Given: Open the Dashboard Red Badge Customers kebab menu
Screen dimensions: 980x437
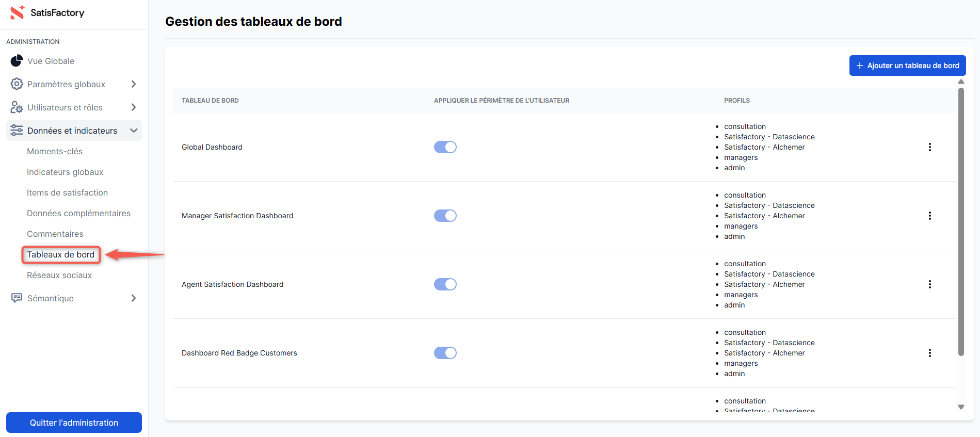Looking at the screenshot, I should (x=929, y=353).
